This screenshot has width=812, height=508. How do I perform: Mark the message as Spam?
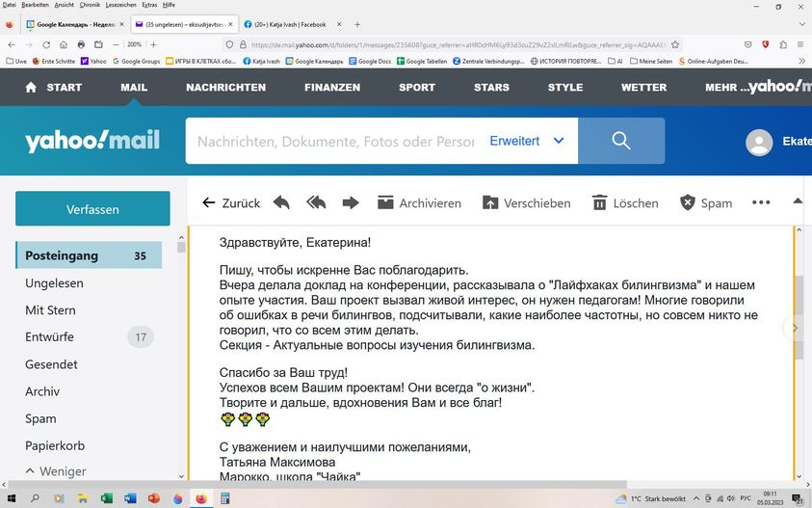click(x=706, y=203)
